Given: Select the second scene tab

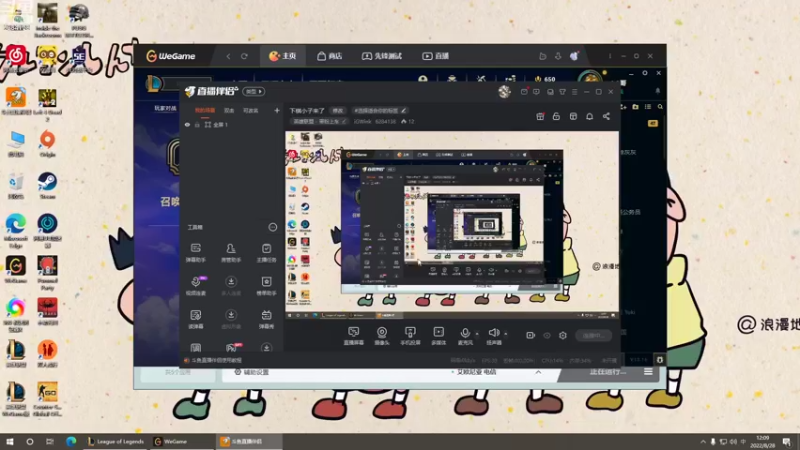Looking at the screenshot, I should point(229,110).
